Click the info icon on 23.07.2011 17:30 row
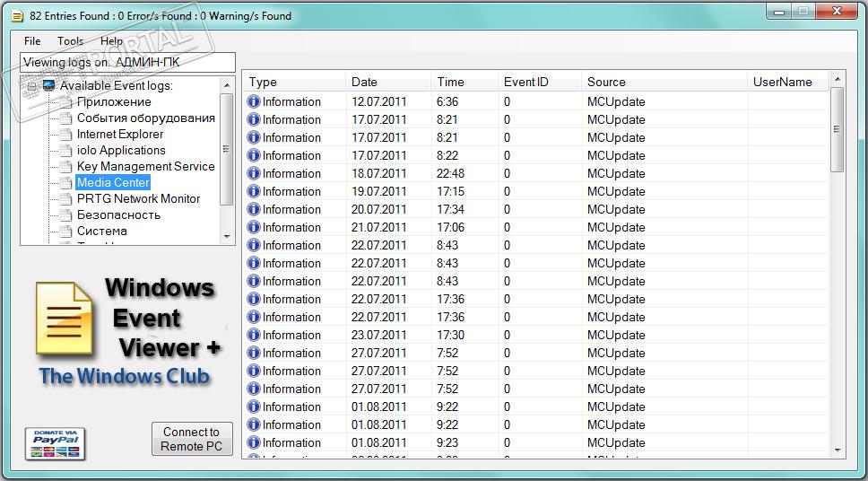This screenshot has width=868, height=481. coord(254,335)
